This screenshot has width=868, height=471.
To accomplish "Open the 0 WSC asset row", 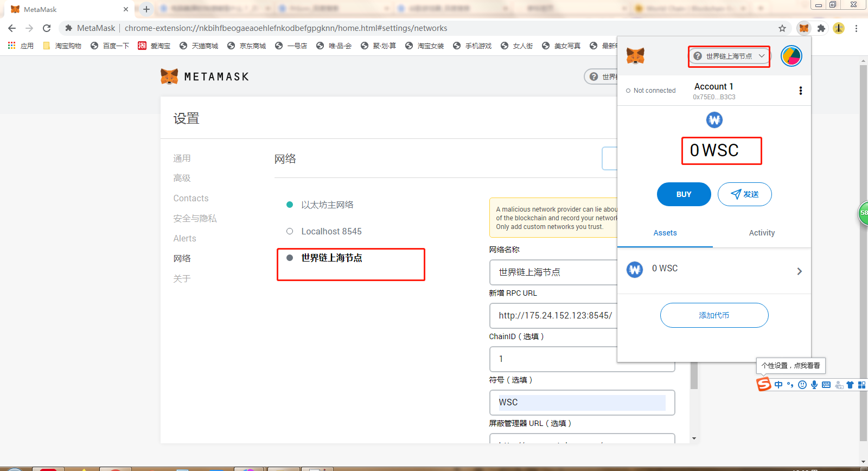I will [x=714, y=271].
